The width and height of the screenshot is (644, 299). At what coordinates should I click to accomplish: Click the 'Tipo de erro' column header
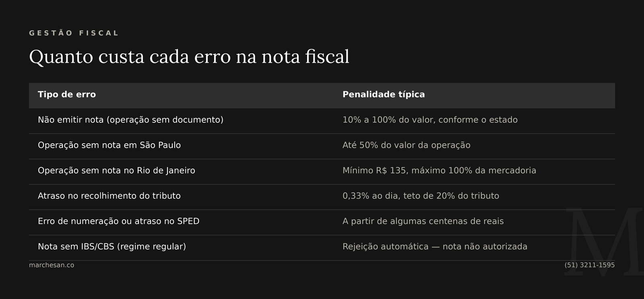click(67, 95)
